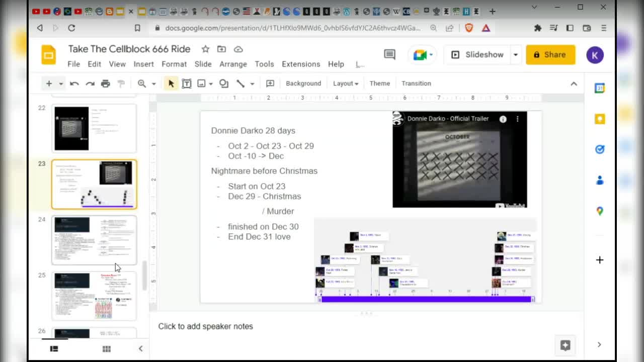The height and width of the screenshot is (362, 644).
Task: Collapse the filmstrip panel
Action: [x=140, y=348]
